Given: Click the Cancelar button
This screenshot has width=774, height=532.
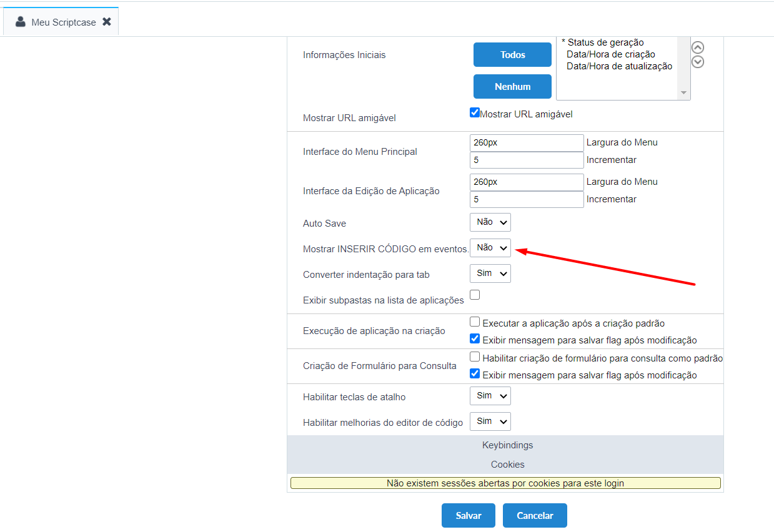Looking at the screenshot, I should tap(535, 516).
